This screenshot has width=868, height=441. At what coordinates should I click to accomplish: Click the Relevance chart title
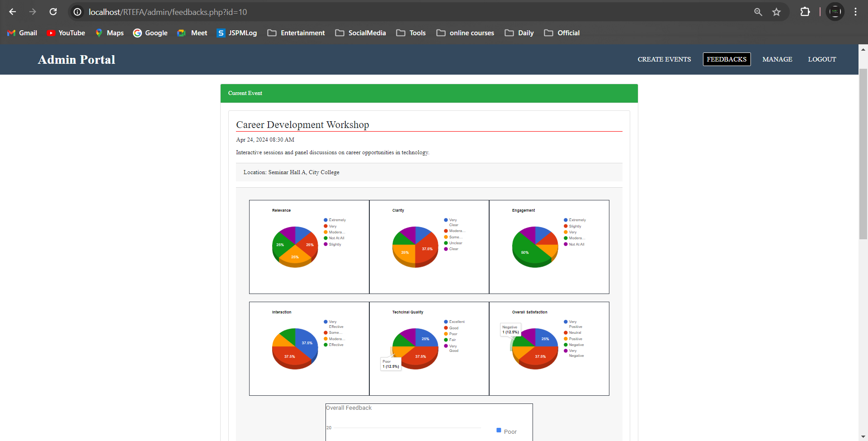coord(281,210)
